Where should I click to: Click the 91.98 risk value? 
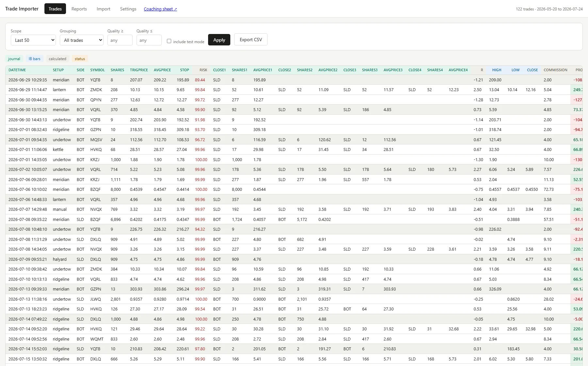(200, 120)
